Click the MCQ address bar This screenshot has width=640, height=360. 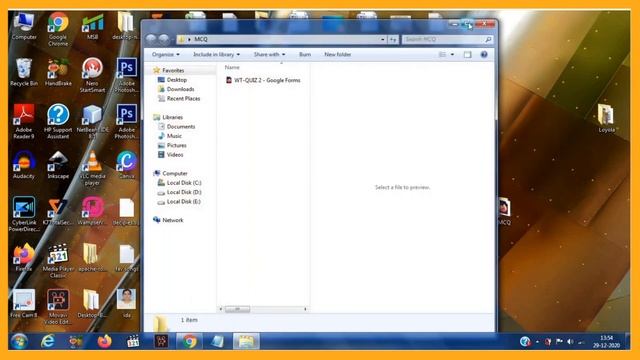tap(282, 39)
